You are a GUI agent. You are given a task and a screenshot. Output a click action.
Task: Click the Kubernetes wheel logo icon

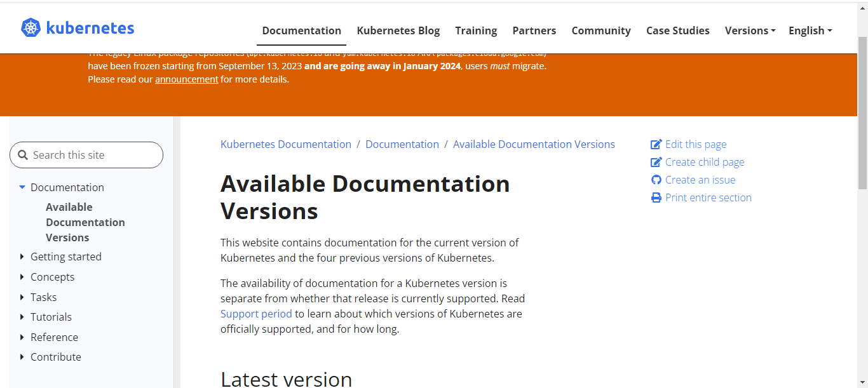[x=31, y=28]
